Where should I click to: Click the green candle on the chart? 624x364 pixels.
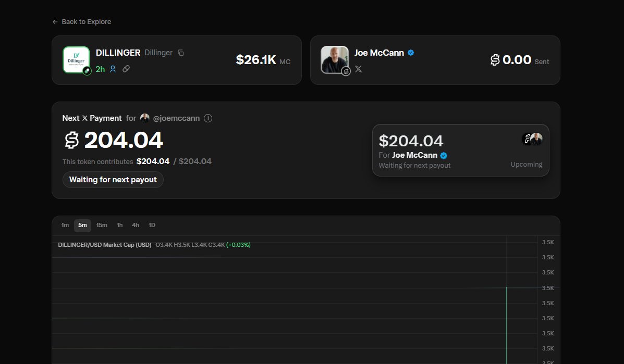[x=506, y=325]
